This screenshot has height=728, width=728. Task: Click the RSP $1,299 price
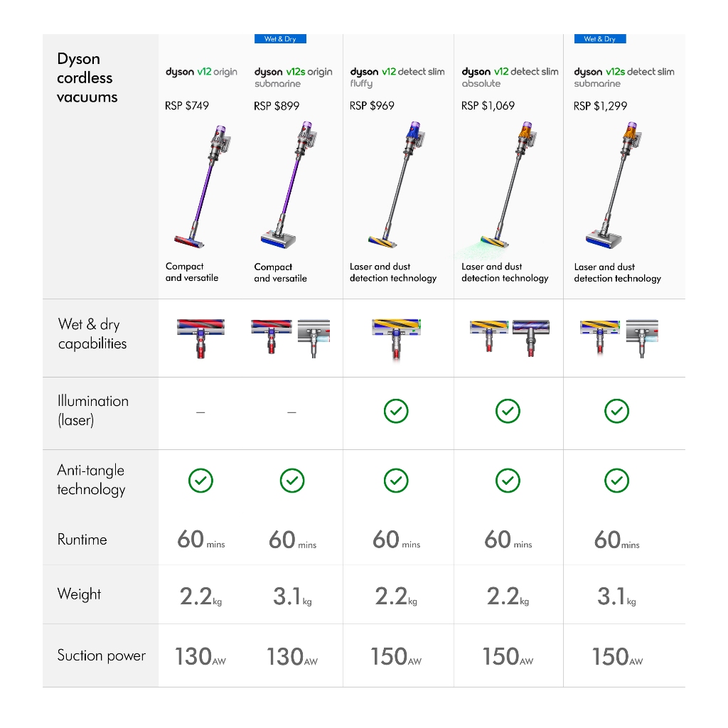[600, 106]
